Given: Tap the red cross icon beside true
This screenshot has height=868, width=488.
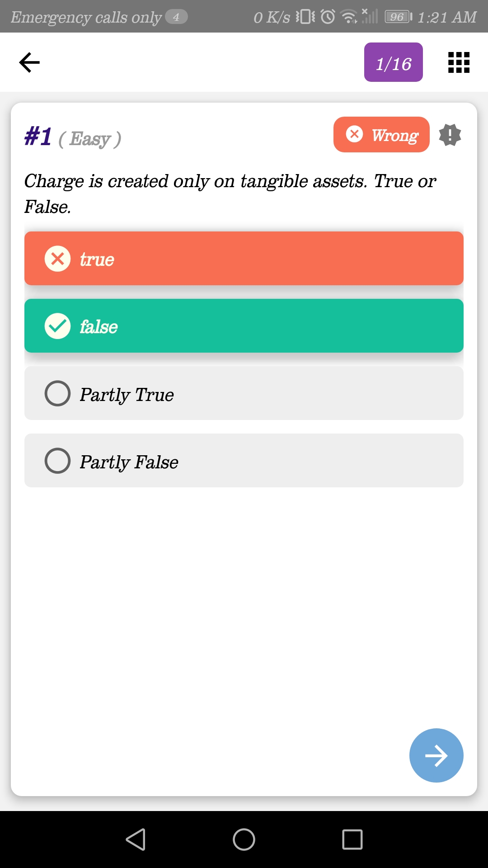Looking at the screenshot, I should (x=57, y=259).
